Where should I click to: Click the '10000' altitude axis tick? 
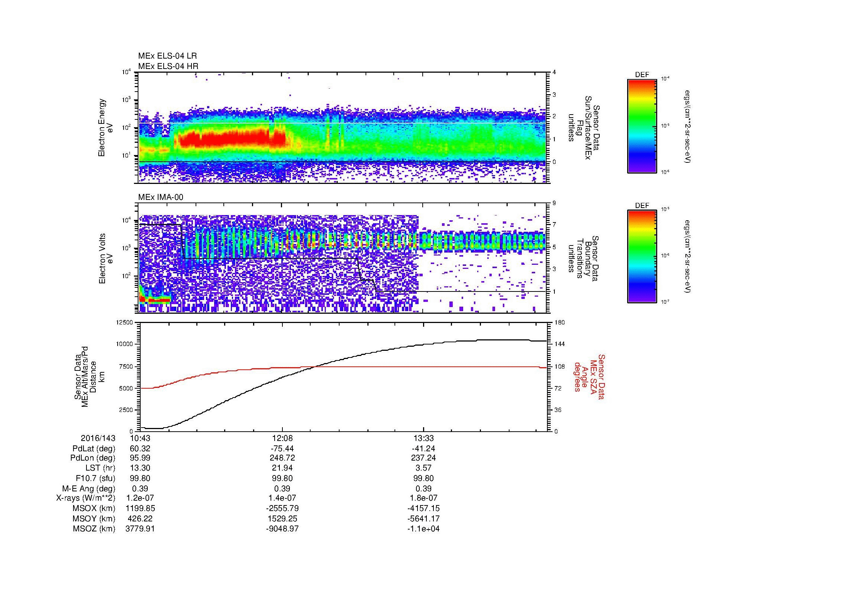pos(125,344)
